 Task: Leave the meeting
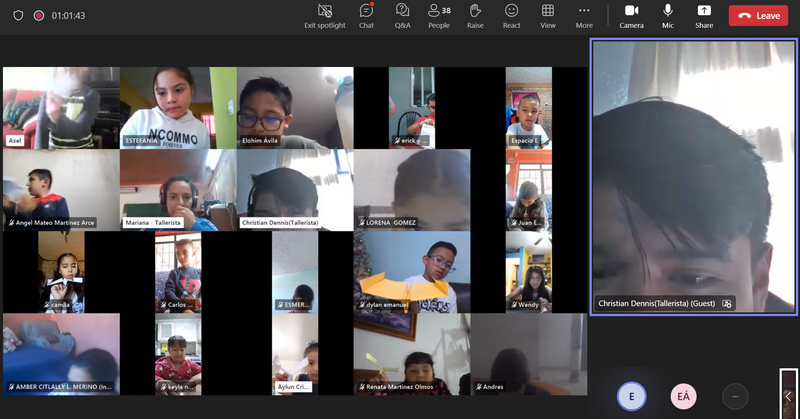click(759, 16)
